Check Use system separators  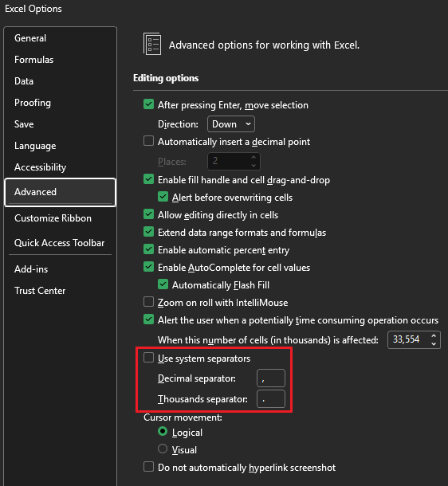148,358
